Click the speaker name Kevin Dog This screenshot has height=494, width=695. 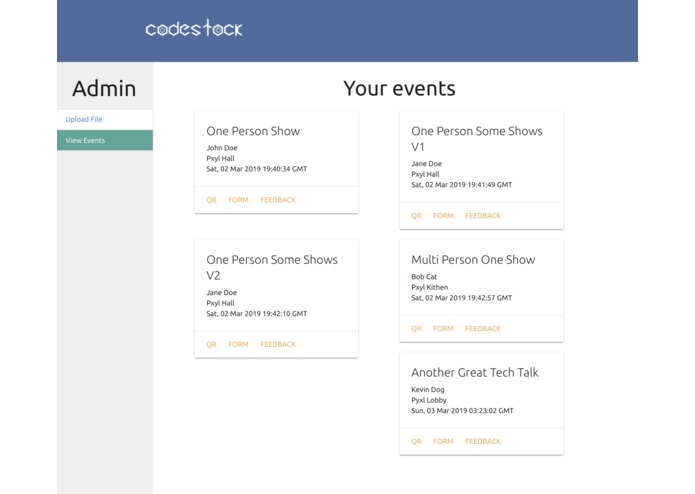pyautogui.click(x=428, y=389)
